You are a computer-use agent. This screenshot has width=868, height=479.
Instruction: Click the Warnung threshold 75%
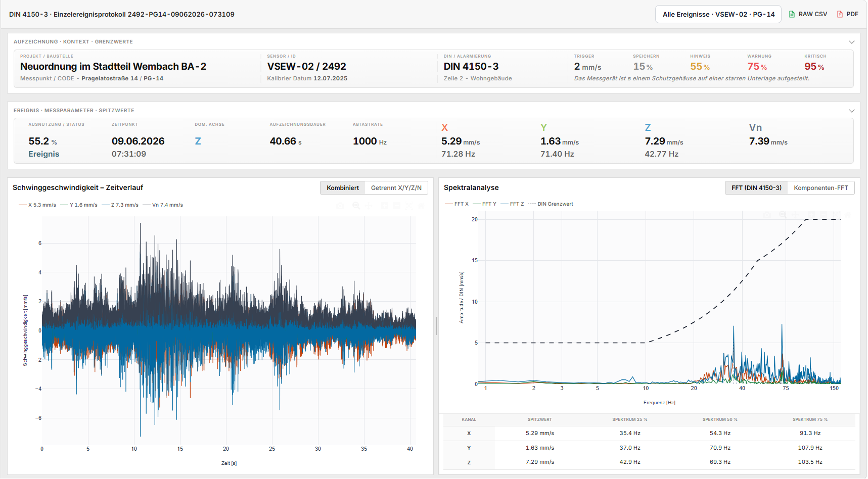coord(757,67)
